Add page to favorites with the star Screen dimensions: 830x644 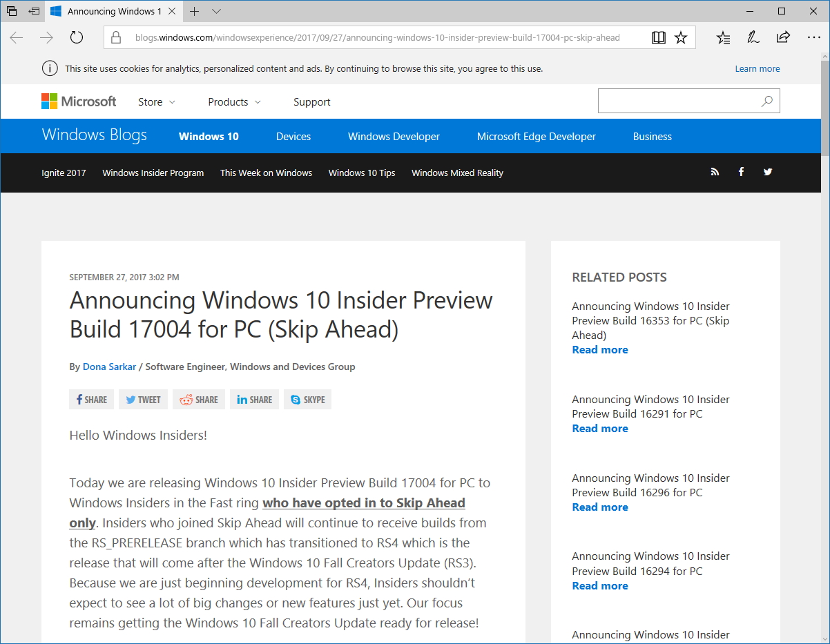click(681, 37)
